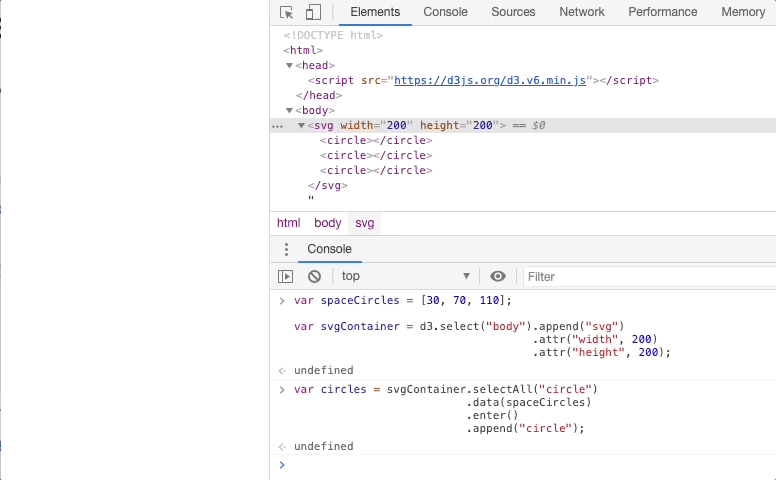
Task: Select the second circle element row
Action: click(376, 155)
